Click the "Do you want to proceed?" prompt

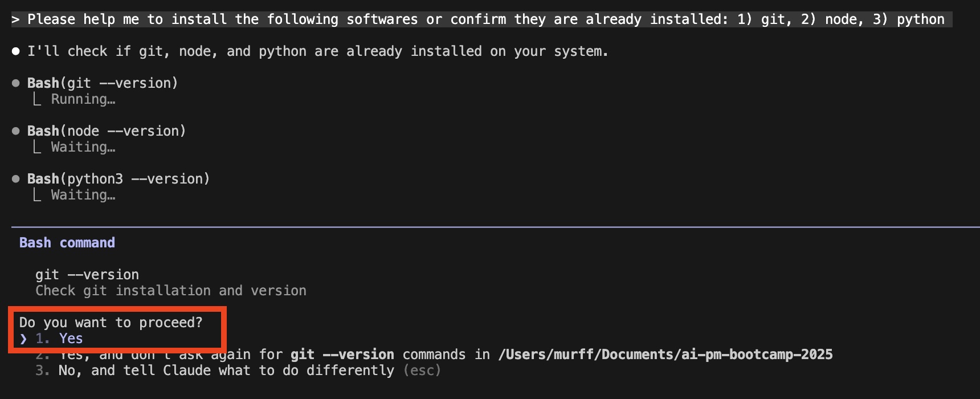click(111, 323)
